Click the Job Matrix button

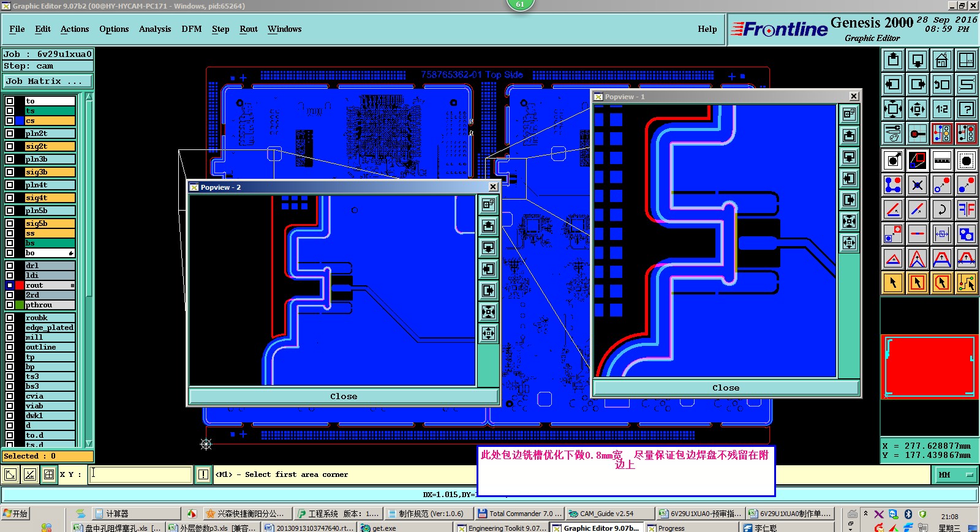click(x=48, y=81)
